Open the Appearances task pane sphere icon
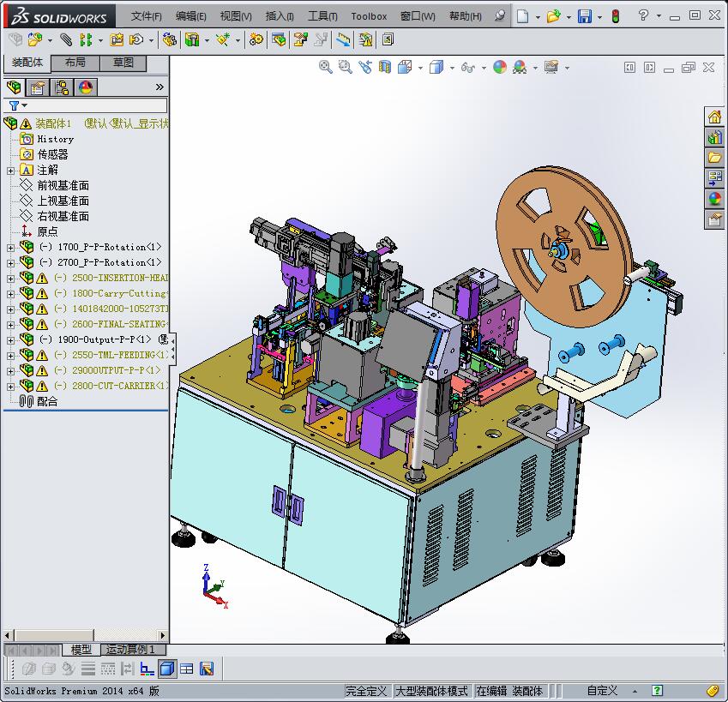Screen dimensions: 728x702 tap(714, 199)
